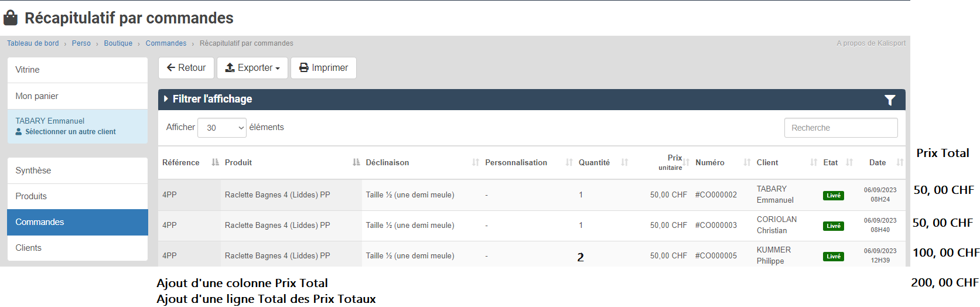Viewport: 980px width, 307px height.
Task: Click the Imprimer button
Action: (323, 68)
